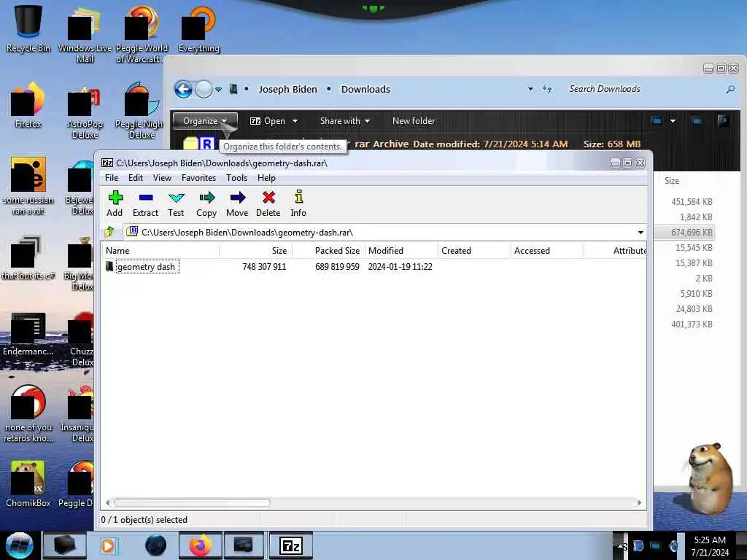Click the search magnifier icon in Explorer

coord(729,89)
